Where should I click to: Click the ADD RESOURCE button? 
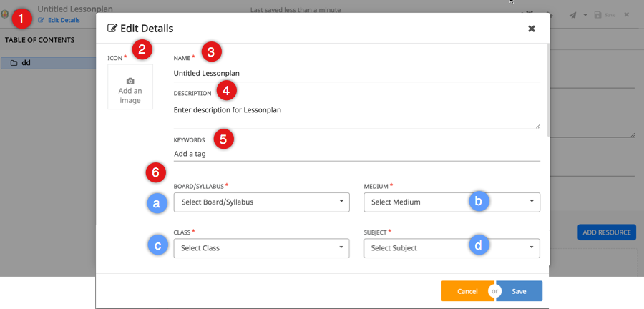606,232
